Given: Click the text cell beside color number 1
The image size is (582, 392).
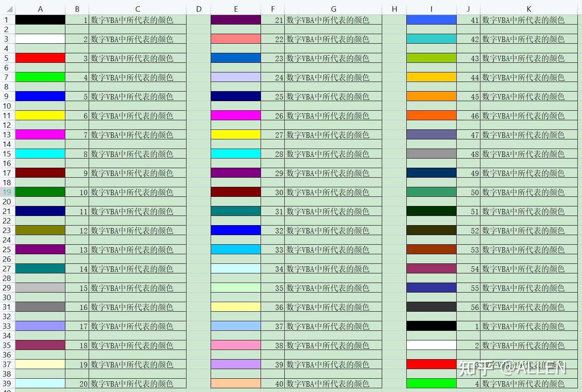Looking at the screenshot, I should click(137, 20).
